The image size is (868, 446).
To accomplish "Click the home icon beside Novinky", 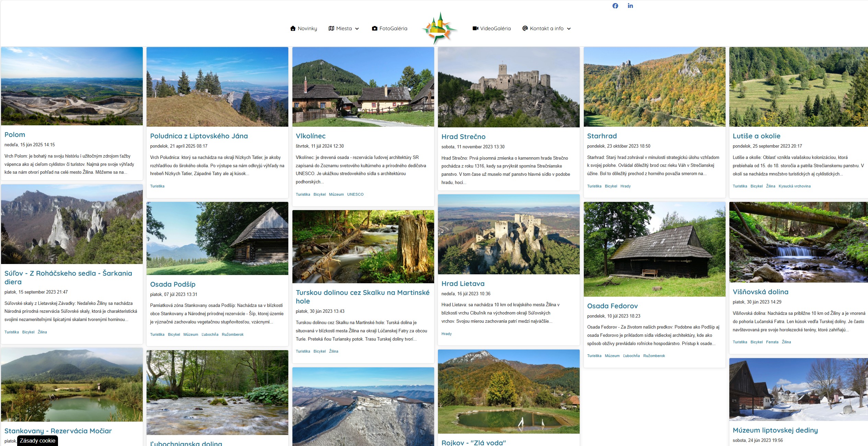I will 293,28.
